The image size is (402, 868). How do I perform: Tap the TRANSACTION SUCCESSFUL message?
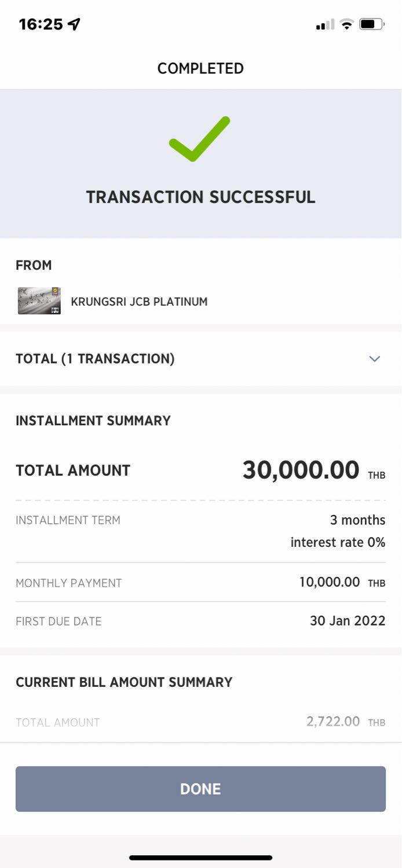(200, 197)
